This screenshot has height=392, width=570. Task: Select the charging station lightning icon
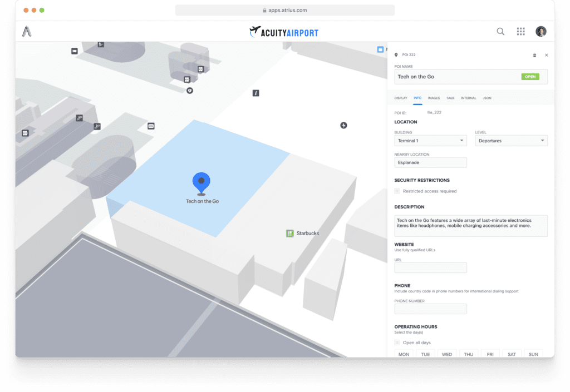pyautogui.click(x=343, y=126)
